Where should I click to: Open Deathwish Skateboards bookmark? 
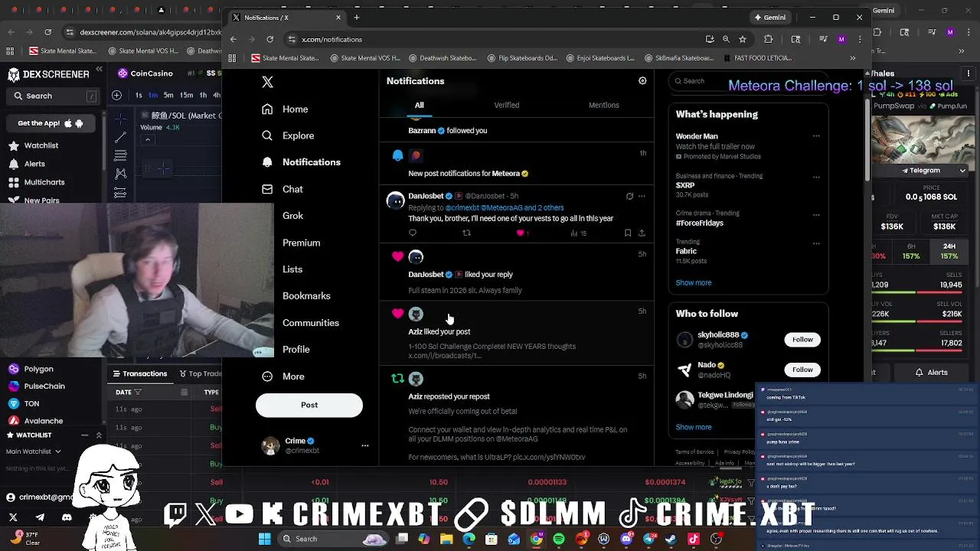coord(442,58)
